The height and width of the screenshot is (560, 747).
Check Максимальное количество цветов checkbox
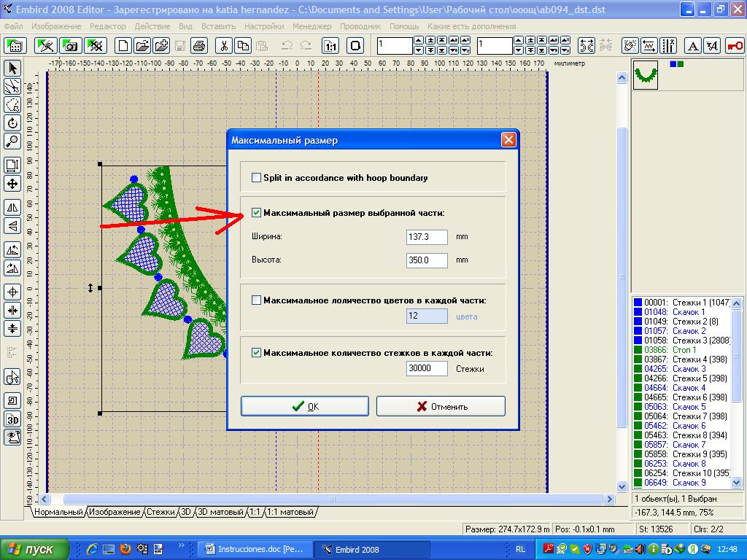pyautogui.click(x=256, y=300)
